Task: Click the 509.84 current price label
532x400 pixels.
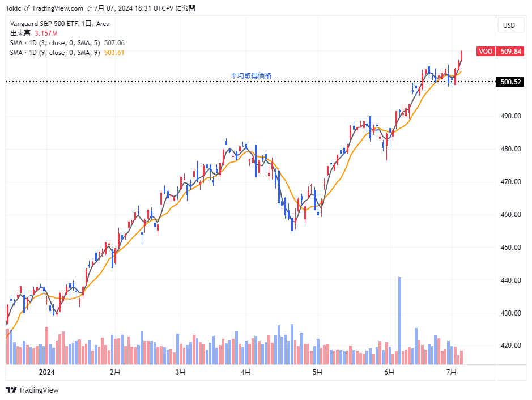Action: [x=510, y=51]
